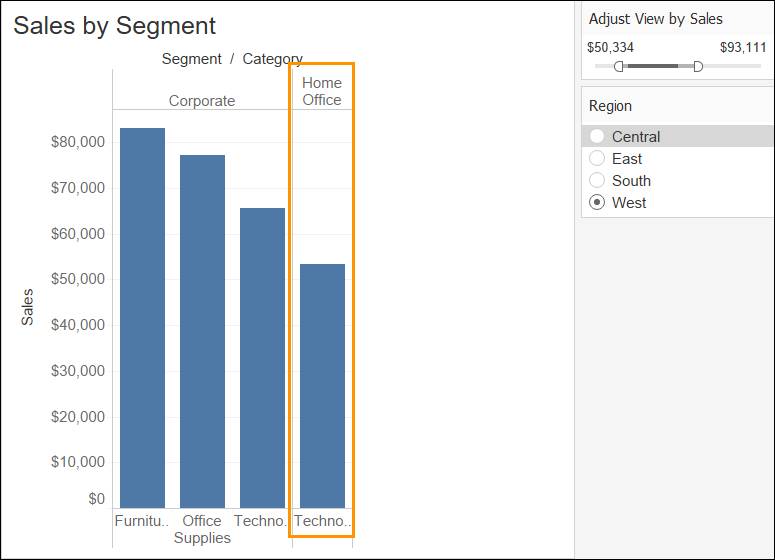Click the Office Supplies category label
The width and height of the screenshot is (775, 560).
202,529
